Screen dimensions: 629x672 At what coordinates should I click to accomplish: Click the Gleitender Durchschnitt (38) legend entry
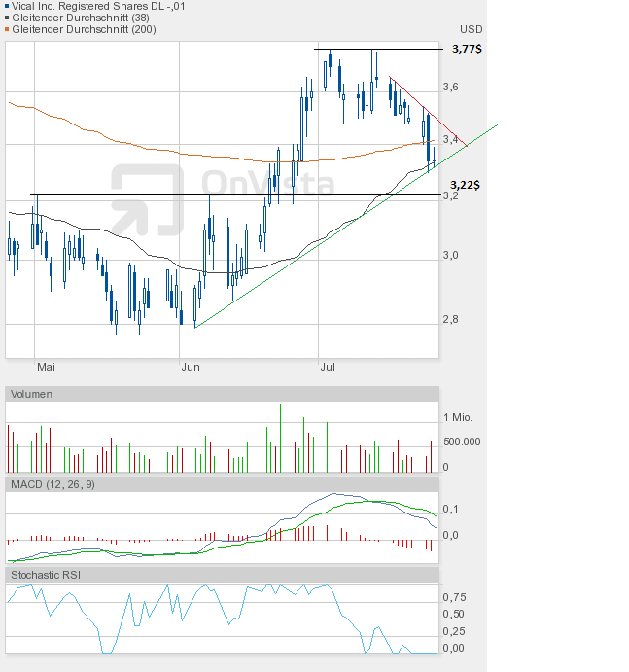tap(81, 18)
